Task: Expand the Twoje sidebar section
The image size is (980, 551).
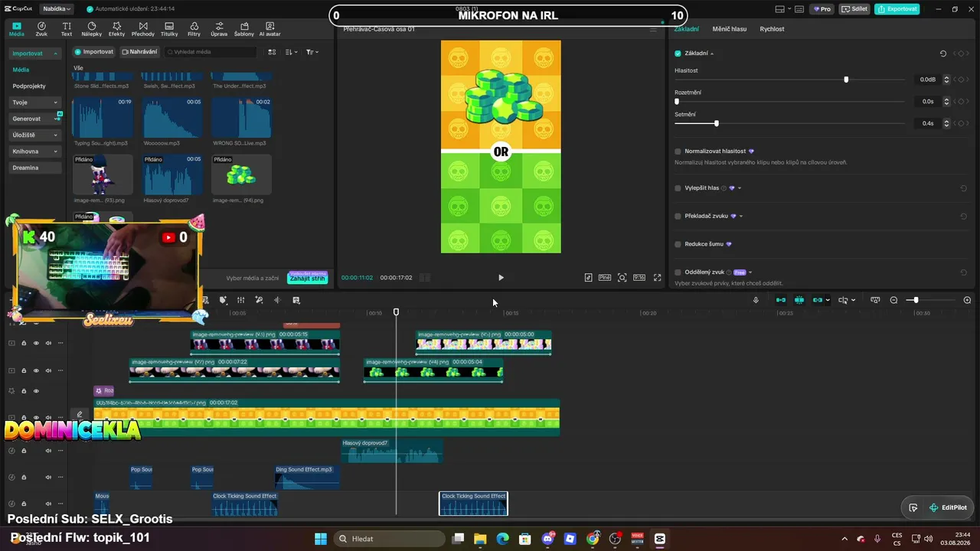Action: click(55, 103)
